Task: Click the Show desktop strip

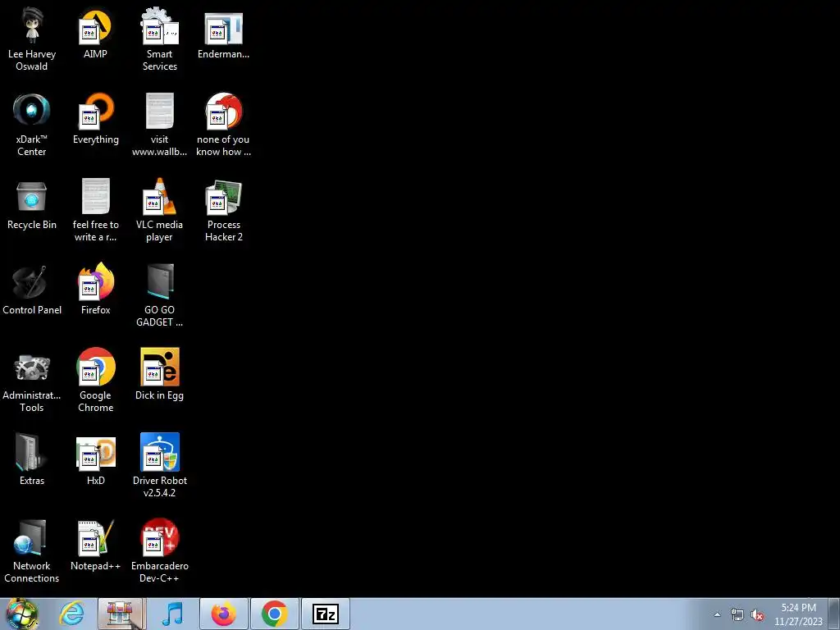Action: tap(834, 614)
